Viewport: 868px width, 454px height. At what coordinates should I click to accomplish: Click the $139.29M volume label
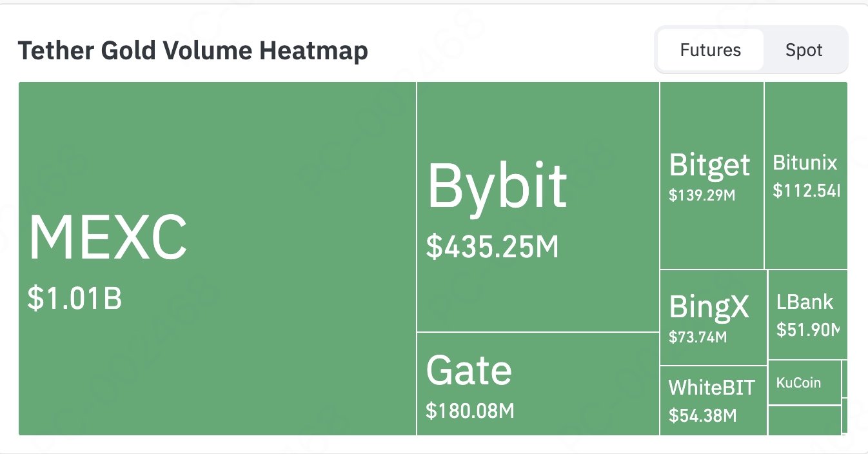tap(702, 195)
